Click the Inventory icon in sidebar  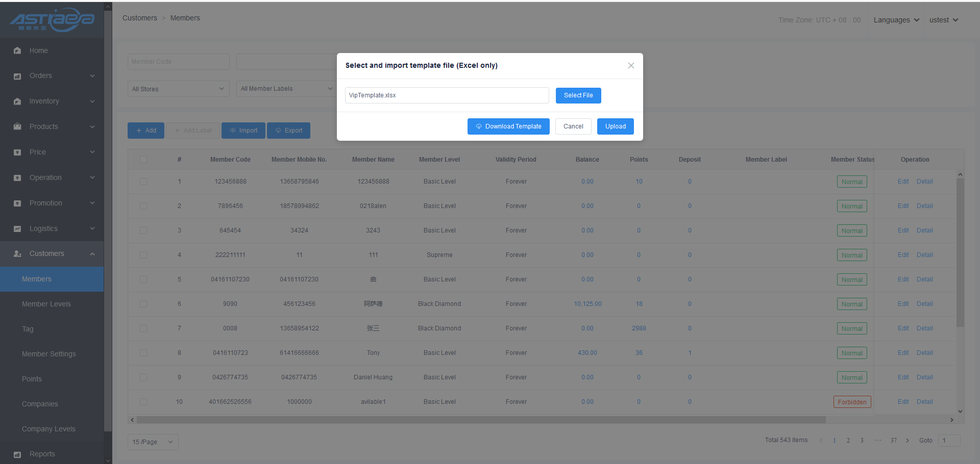[17, 101]
